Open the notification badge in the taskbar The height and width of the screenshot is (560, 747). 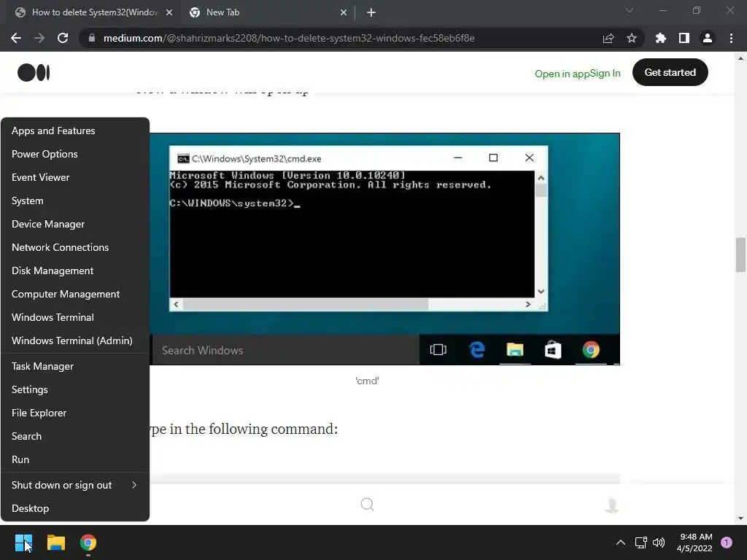pyautogui.click(x=727, y=542)
